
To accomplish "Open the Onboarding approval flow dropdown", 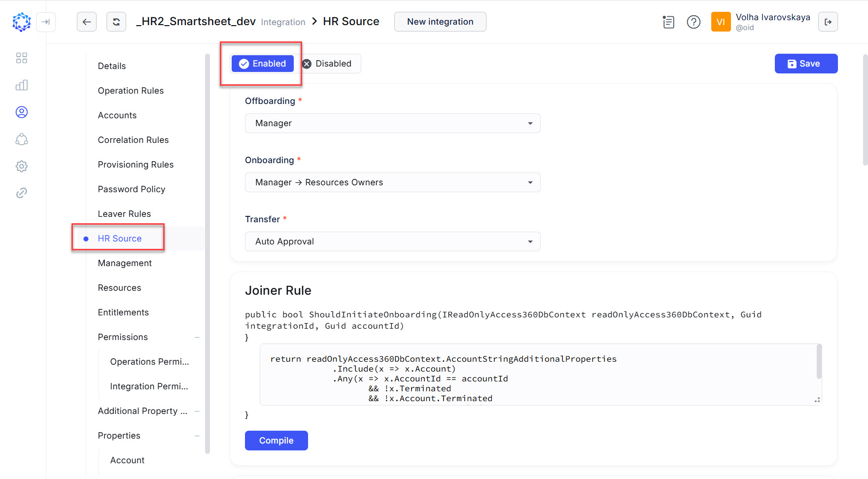I will pyautogui.click(x=392, y=182).
